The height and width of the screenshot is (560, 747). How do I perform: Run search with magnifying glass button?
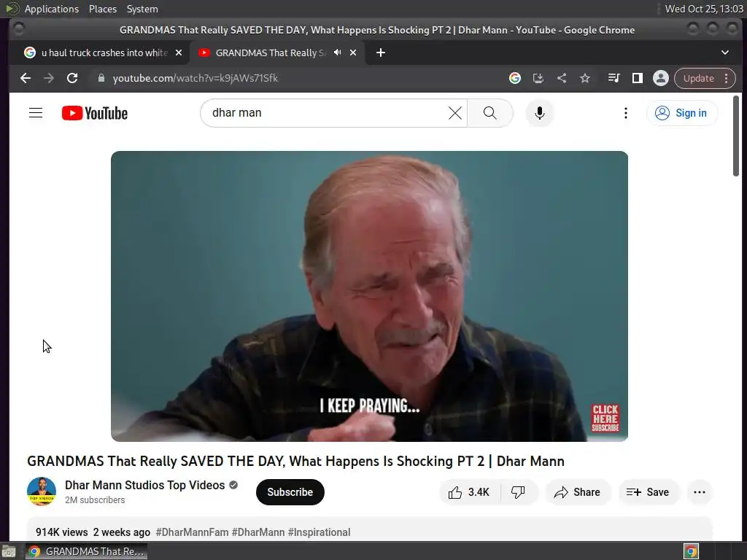tap(490, 113)
